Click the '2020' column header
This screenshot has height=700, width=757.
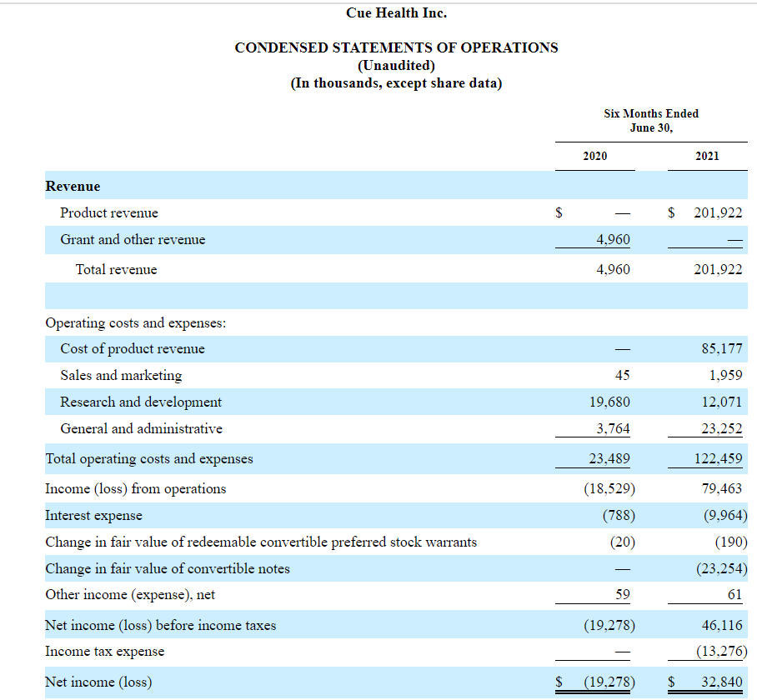[x=594, y=157]
